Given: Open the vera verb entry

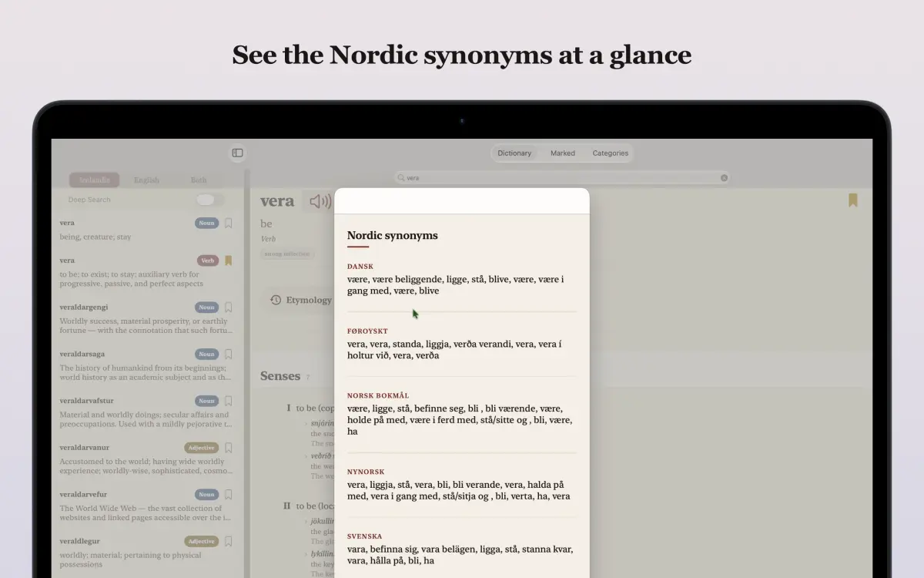Looking at the screenshot, I should pos(146,272).
